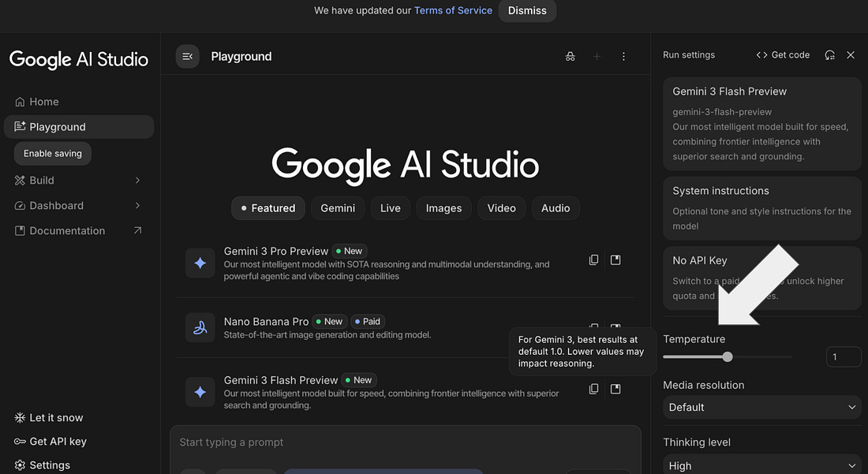Screen dimensions: 868x474
Task: Open the System instructions card
Action: tap(761, 208)
